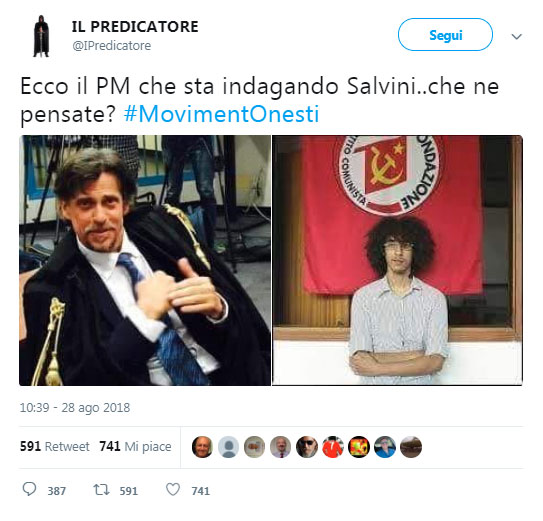Enlarge the right photo with red flag
Screen dimensions: 543x521
coord(398,260)
